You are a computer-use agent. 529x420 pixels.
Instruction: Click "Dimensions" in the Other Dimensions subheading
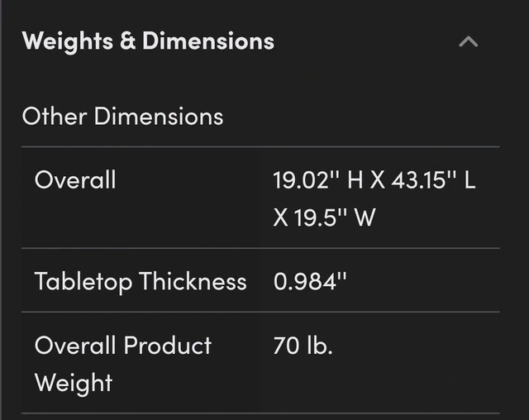pos(159,116)
